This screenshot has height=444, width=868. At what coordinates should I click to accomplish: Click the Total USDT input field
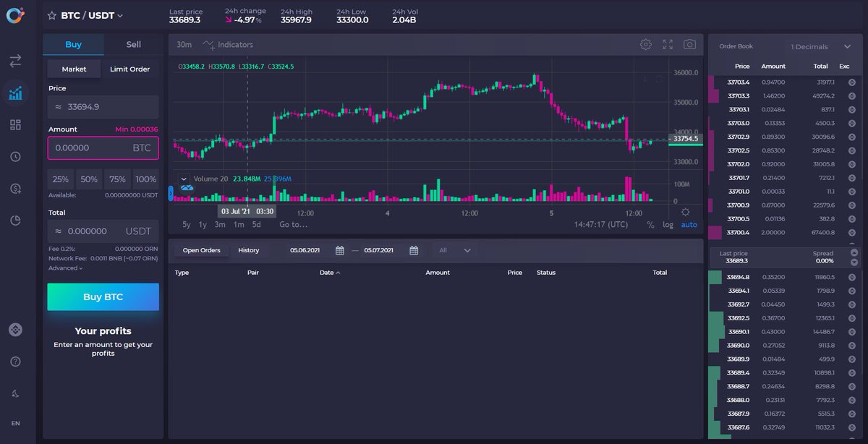tap(103, 231)
